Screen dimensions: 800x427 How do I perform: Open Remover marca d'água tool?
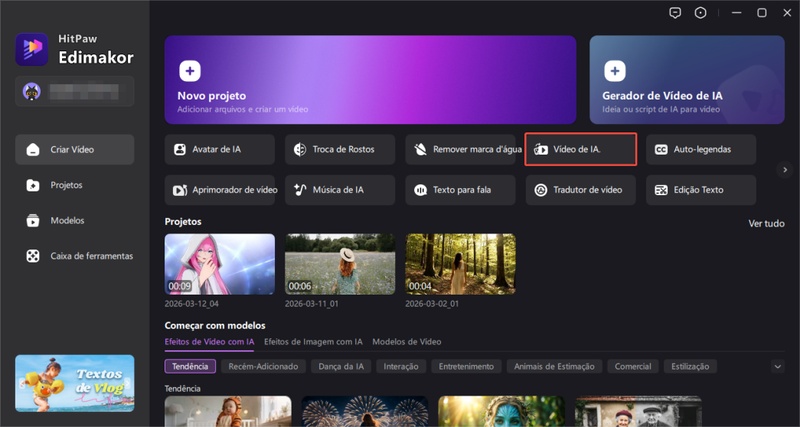tap(460, 149)
